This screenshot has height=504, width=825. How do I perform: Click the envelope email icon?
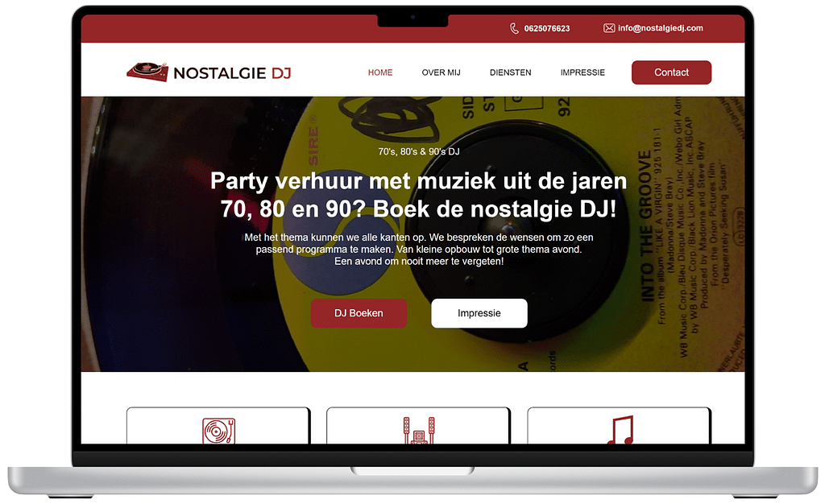pyautogui.click(x=609, y=28)
